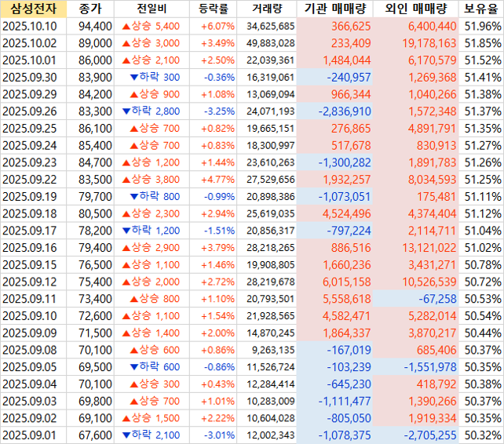Select date cell 2025.09.17
Image resolution: width=504 pixels, height=444 pixels.
click(x=34, y=231)
